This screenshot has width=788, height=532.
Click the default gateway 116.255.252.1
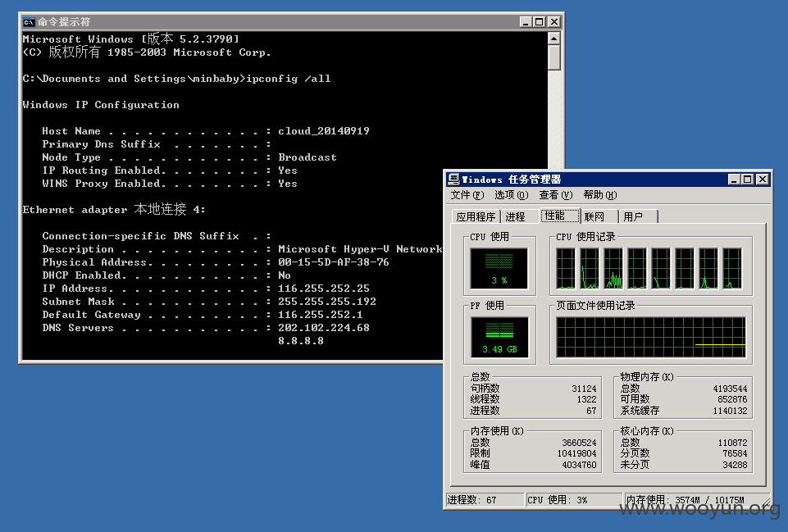click(321, 315)
